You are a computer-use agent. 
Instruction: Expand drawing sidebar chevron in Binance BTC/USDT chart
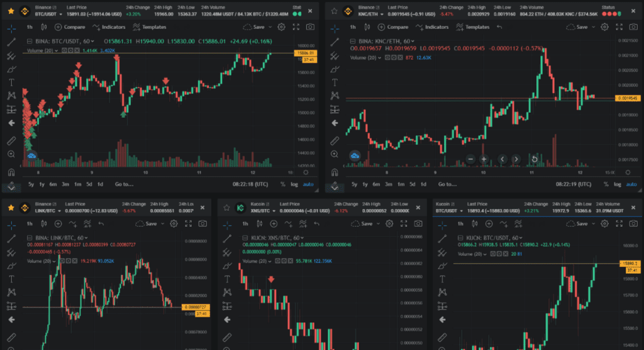[x=11, y=187]
